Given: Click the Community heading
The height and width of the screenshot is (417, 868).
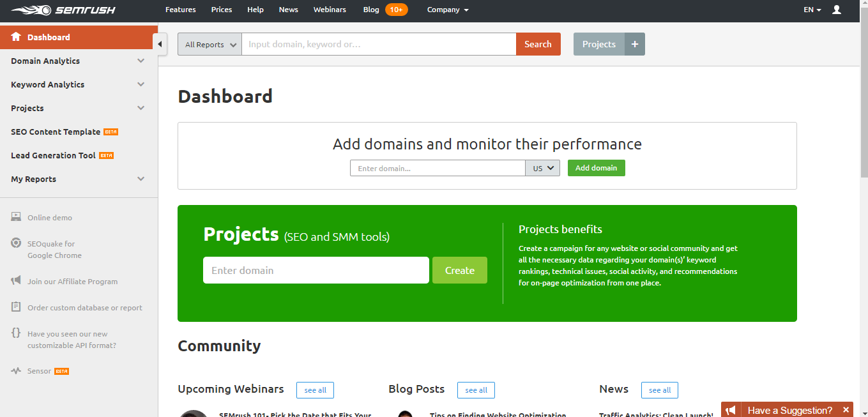Looking at the screenshot, I should (x=219, y=346).
